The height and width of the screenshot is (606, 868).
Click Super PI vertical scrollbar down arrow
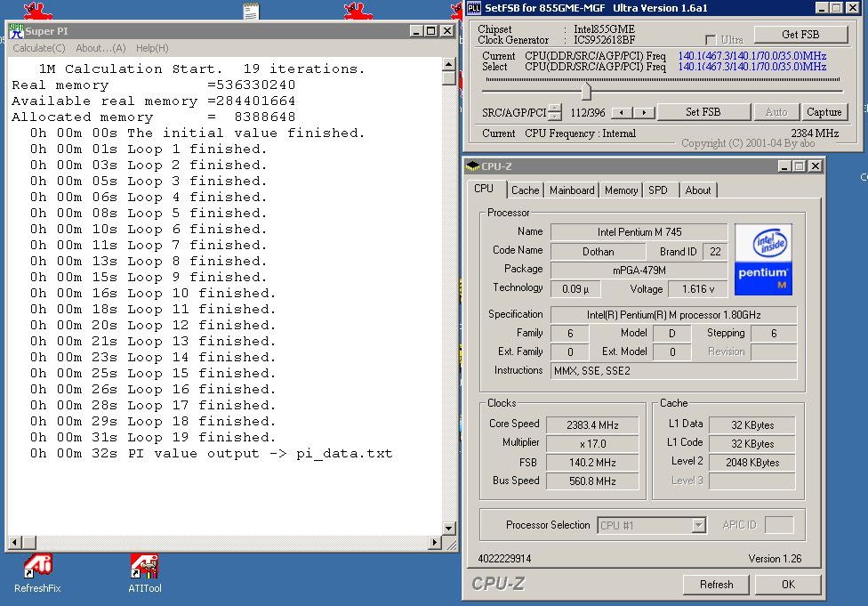pyautogui.click(x=449, y=529)
